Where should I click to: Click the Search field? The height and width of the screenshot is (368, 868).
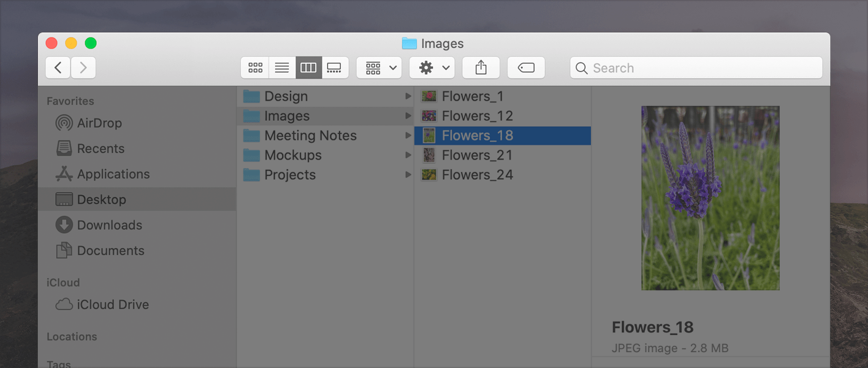(696, 67)
